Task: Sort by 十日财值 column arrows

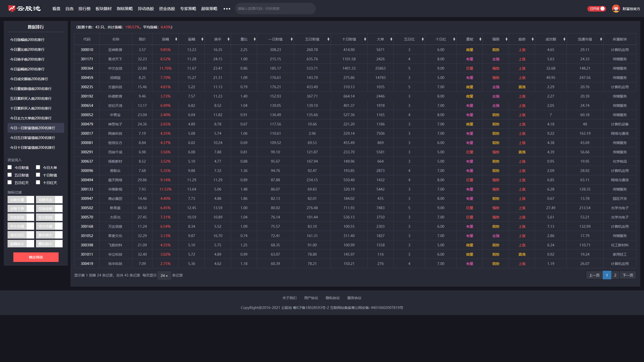Action: (365, 39)
